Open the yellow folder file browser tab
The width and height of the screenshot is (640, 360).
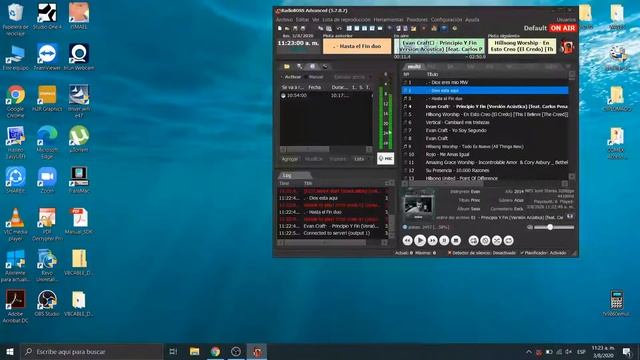(x=287, y=66)
